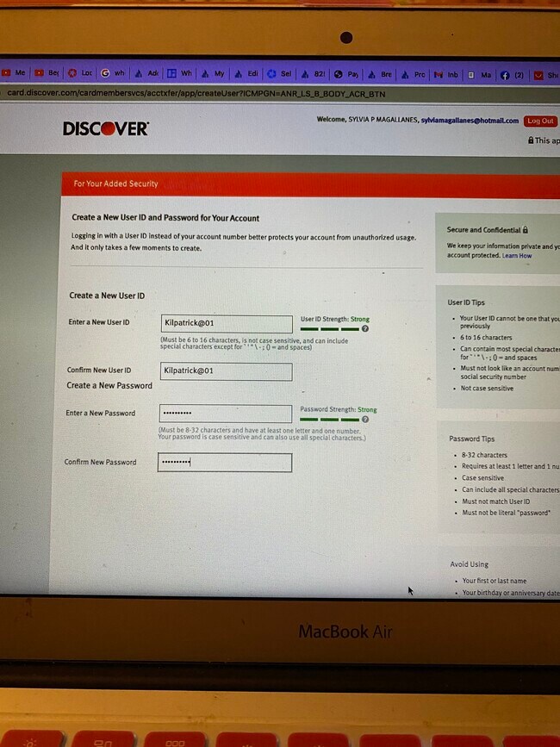Switch to the 'Ma' browser tab
Viewport: 560px width, 747px height.
(479, 75)
